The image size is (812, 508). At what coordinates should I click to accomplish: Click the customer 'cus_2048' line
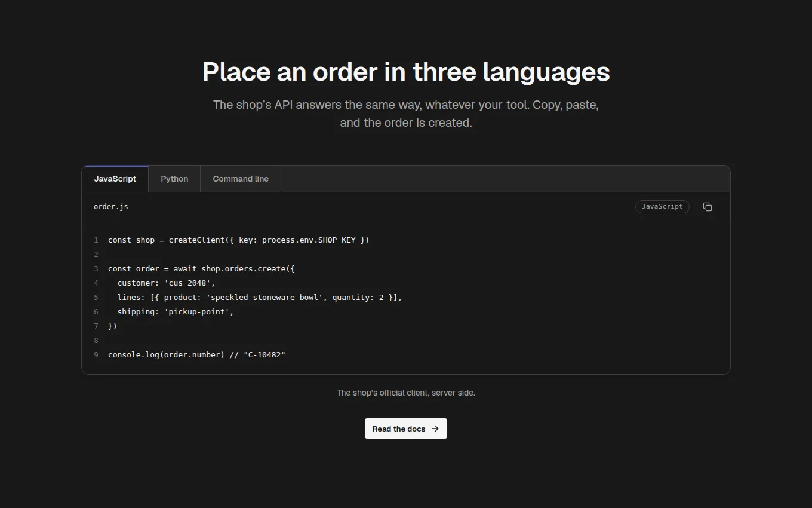coord(166,283)
